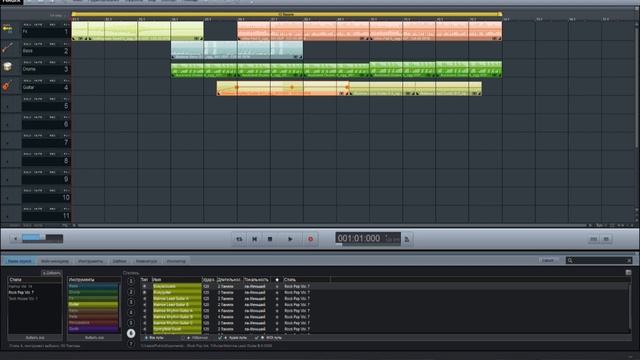This screenshot has width=640, height=360.
Task: Select pitch level 1 circle
Action: point(131,281)
